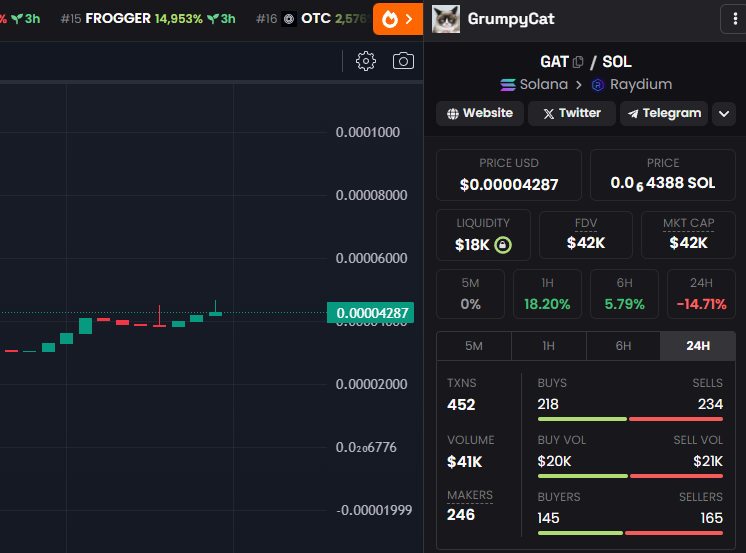The width and height of the screenshot is (746, 553).
Task: Click the 6H 5.79% change box
Action: 624,294
